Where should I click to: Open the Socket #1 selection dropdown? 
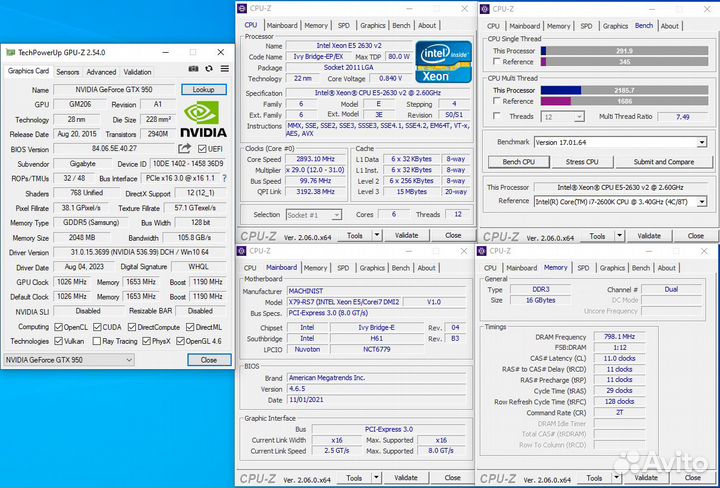(x=314, y=214)
